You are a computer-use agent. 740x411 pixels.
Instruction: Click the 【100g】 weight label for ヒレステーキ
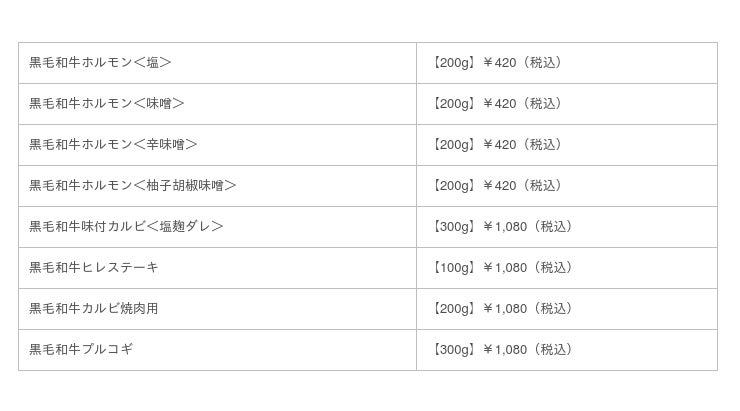[453, 268]
